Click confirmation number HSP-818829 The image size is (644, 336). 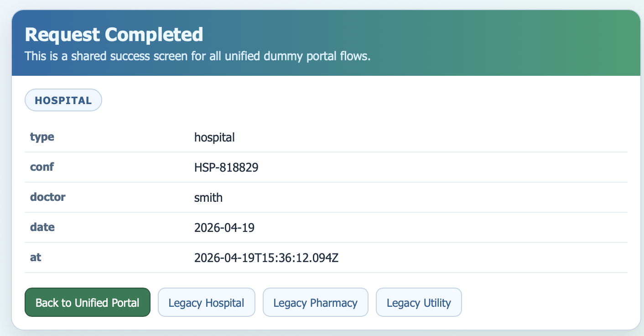coord(226,168)
